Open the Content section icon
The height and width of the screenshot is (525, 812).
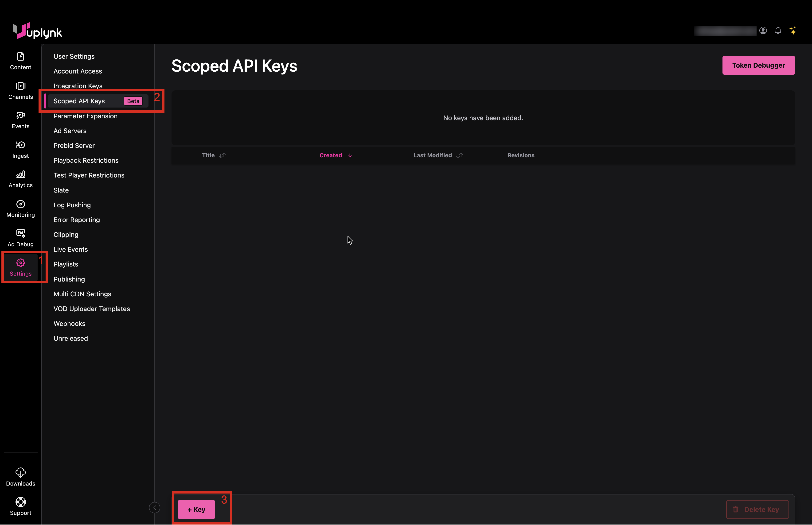click(x=20, y=57)
